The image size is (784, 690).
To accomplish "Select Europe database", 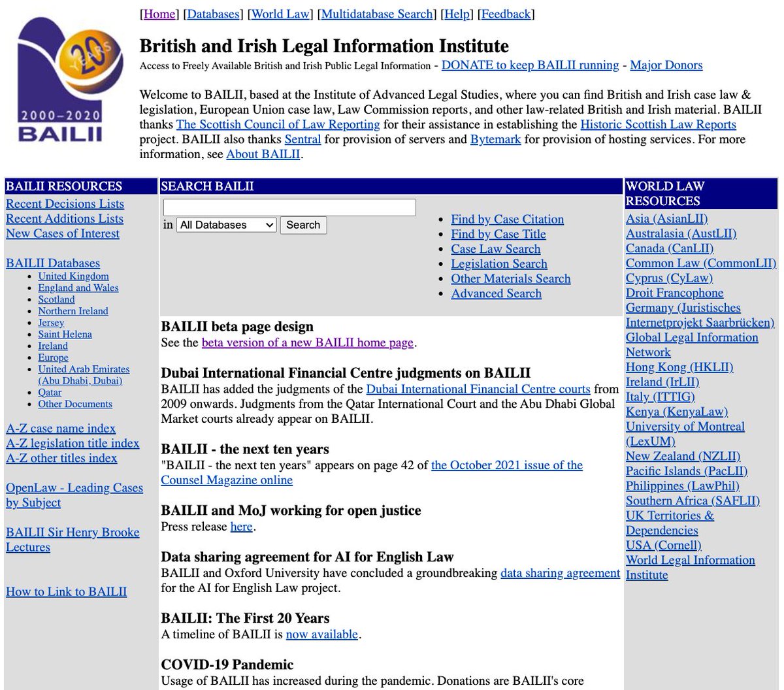I will point(53,357).
